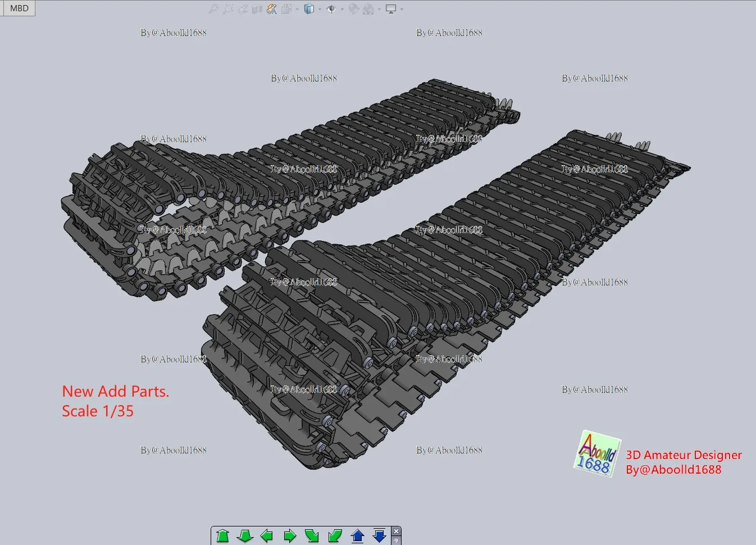Select the Zoom to Area tool
Screen dimensions: 756x545
click(227, 9)
